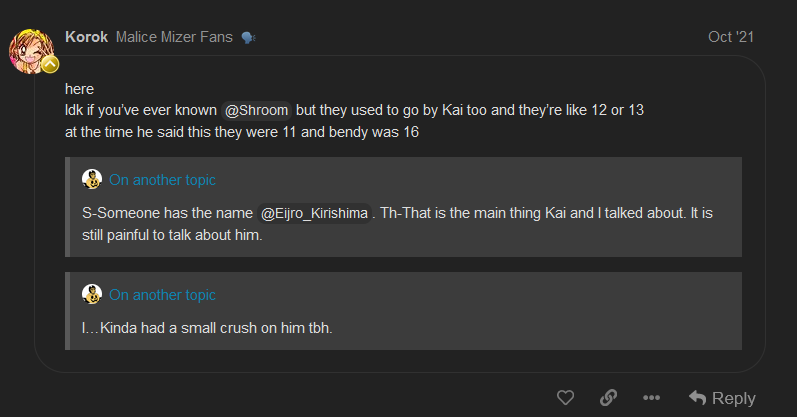This screenshot has height=417, width=797.
Task: Open the @Shroom mention
Action: pos(257,109)
